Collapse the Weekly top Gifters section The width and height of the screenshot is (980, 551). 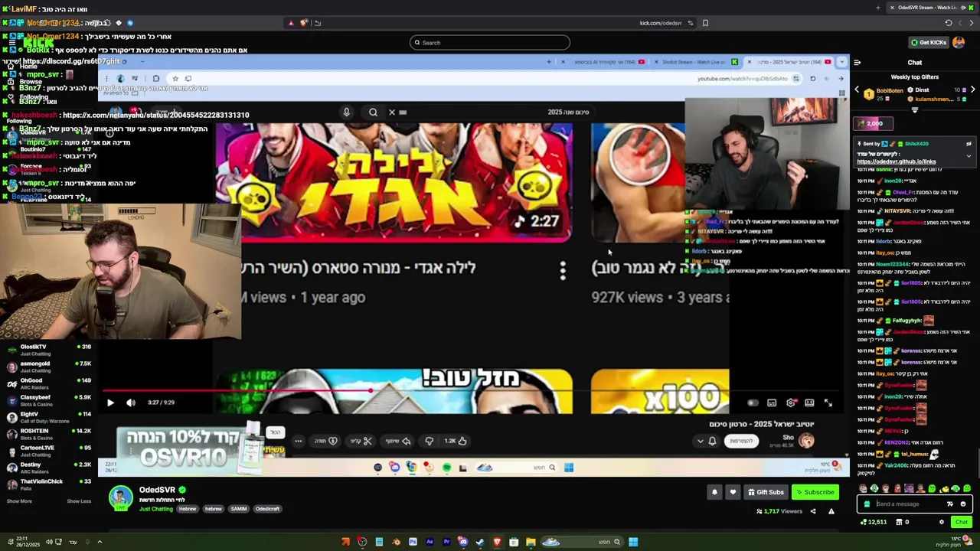pos(914,109)
